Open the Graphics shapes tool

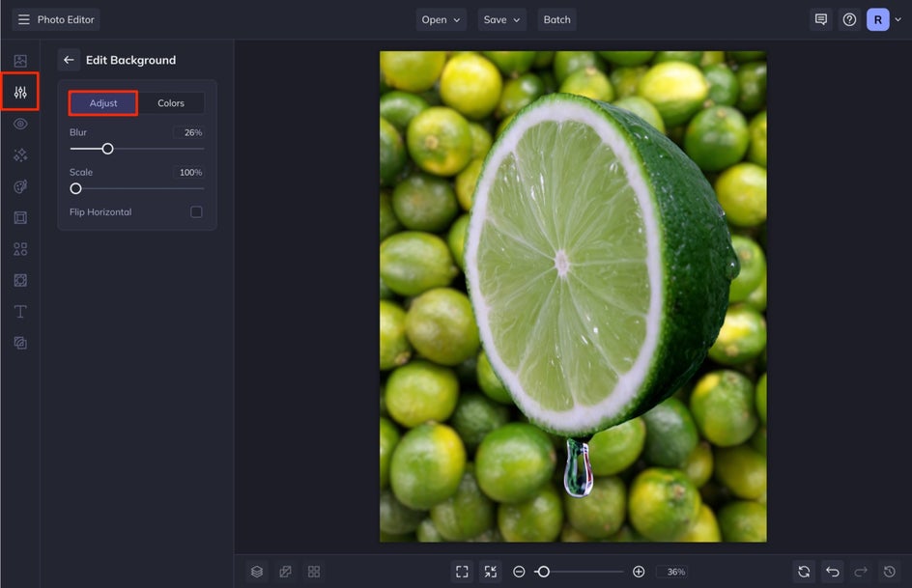20,249
